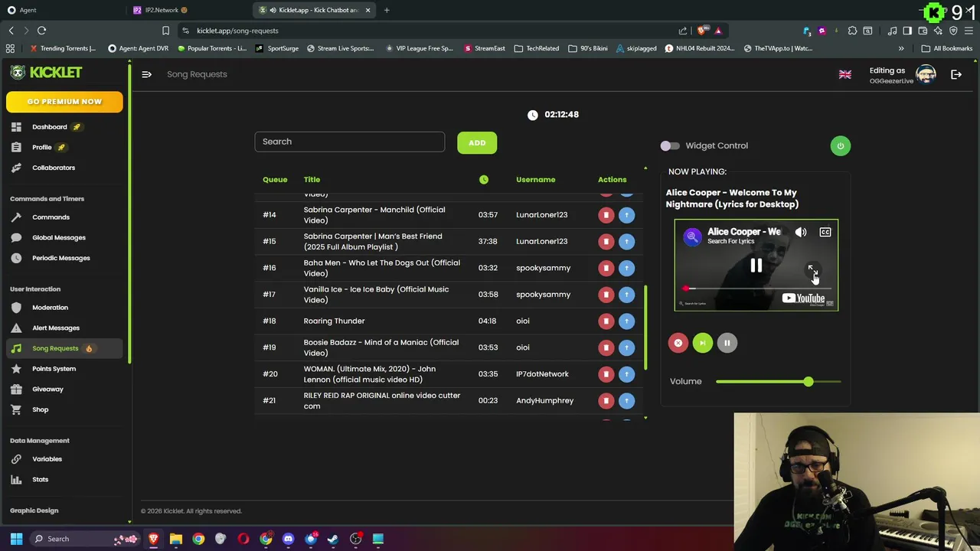Viewport: 980px width, 551px height.
Task: Mute the YouTube video speaker icon
Action: 801,232
